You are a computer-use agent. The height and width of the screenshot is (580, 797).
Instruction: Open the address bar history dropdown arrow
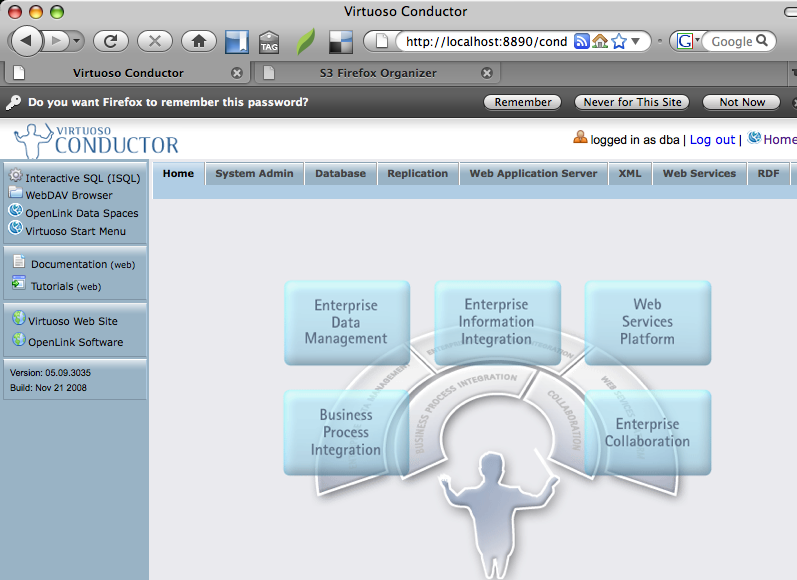(635, 41)
